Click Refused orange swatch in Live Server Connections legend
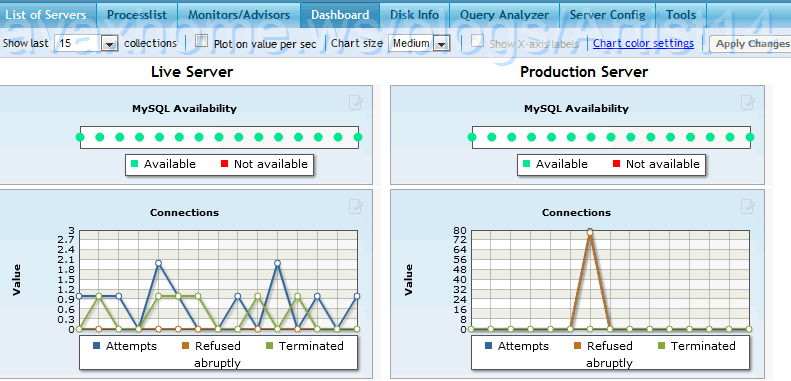This screenshot has height=381, width=791. coord(185,346)
